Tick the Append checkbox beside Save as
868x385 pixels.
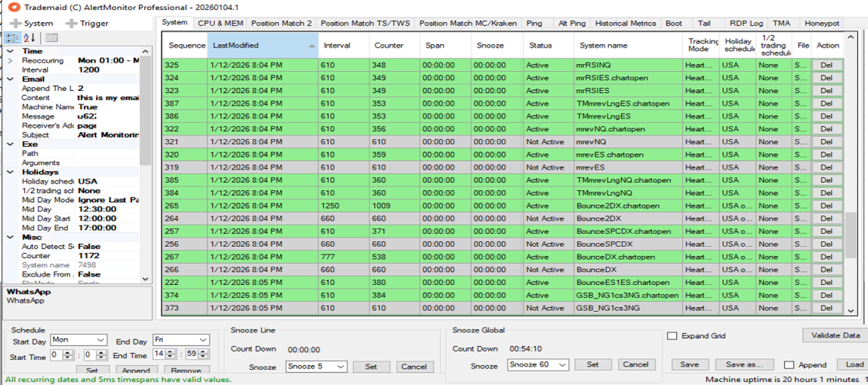[x=789, y=365]
